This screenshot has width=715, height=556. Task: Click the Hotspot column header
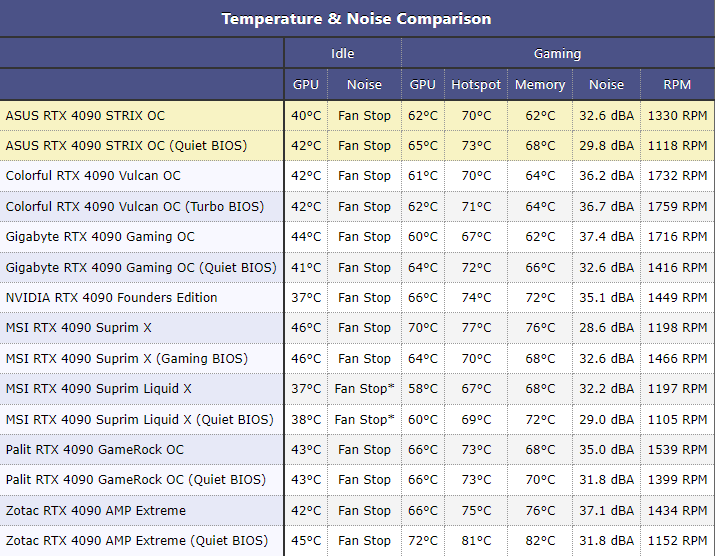click(x=476, y=85)
